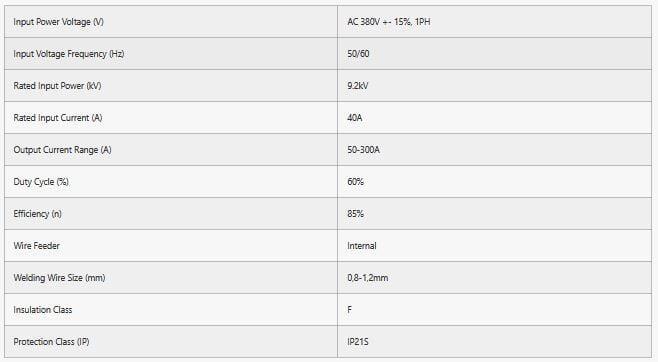The width and height of the screenshot is (658, 362).
Task: Select the 60% duty cycle value
Action: tap(355, 182)
